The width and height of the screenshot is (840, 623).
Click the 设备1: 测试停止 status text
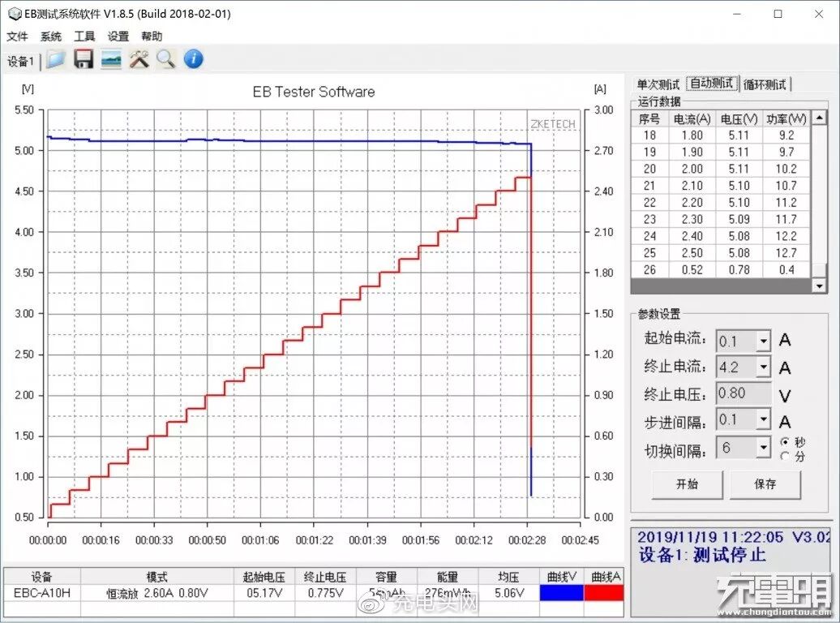point(702,554)
